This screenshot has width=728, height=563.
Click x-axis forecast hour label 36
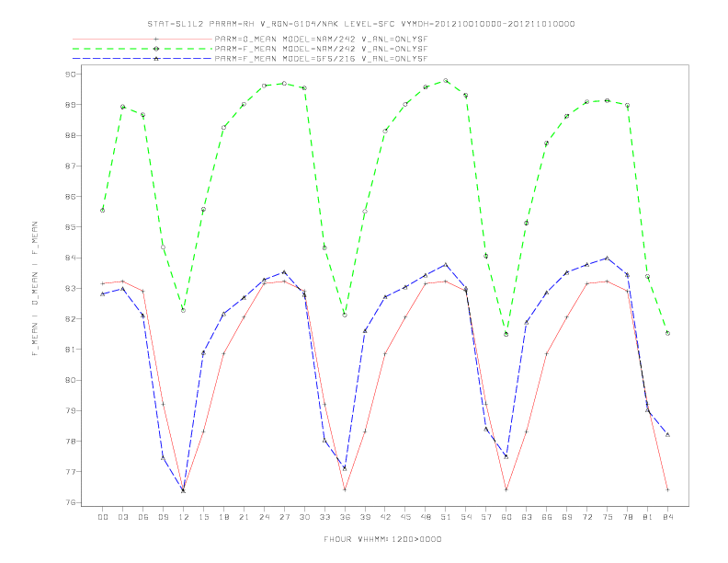click(345, 517)
